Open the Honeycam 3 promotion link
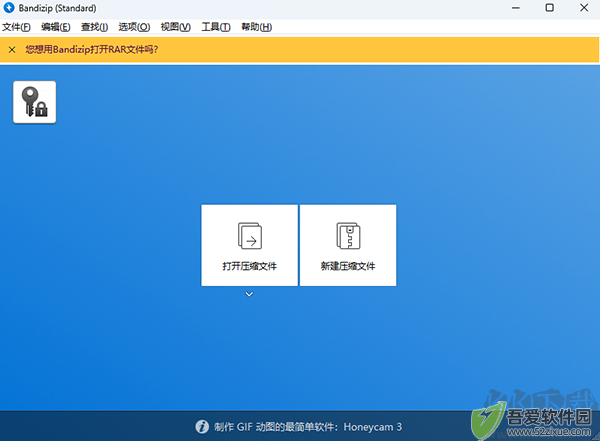This screenshot has height=441, width=600. tap(308, 427)
